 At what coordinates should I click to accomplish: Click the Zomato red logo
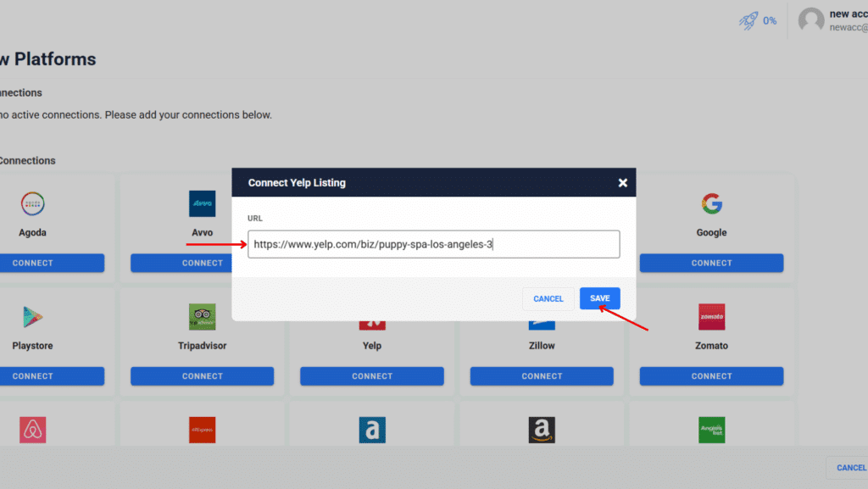[x=711, y=316]
